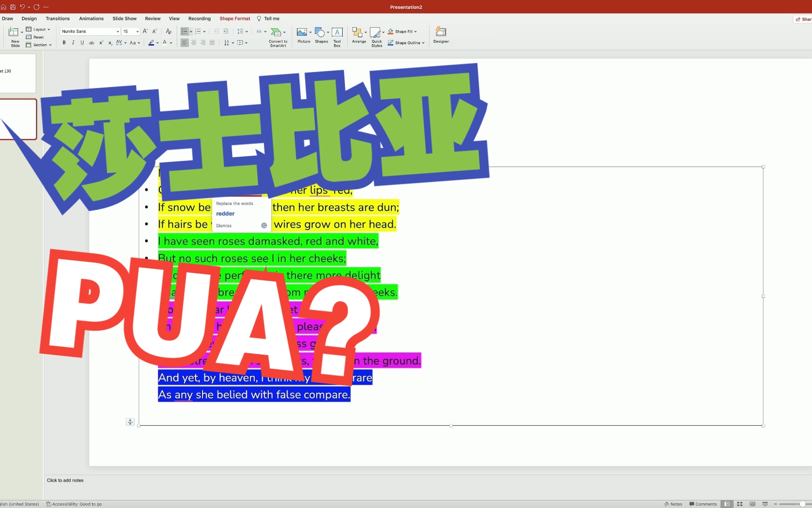812x508 pixels.
Task: Click the Home icon in title bar
Action: click(x=3, y=7)
